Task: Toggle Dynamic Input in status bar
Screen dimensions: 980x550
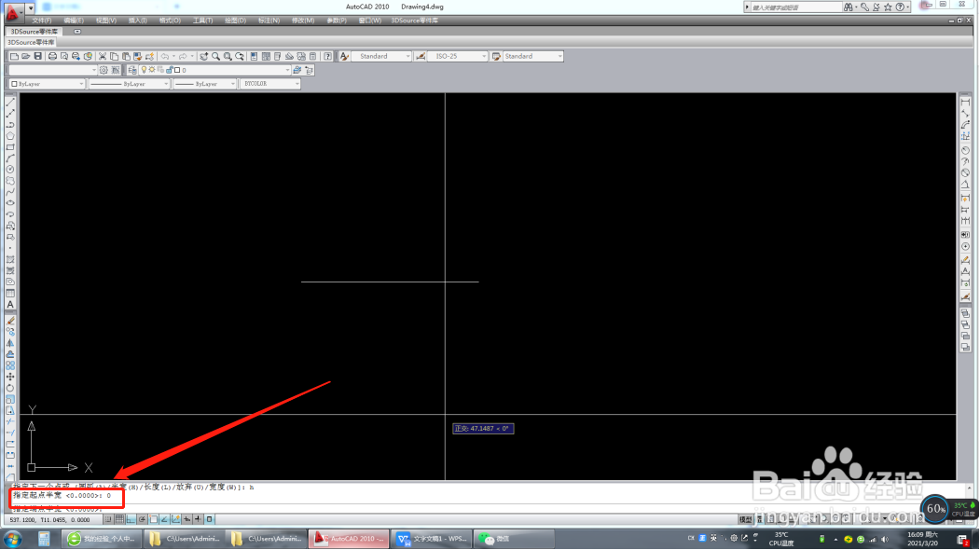Action: click(186, 518)
